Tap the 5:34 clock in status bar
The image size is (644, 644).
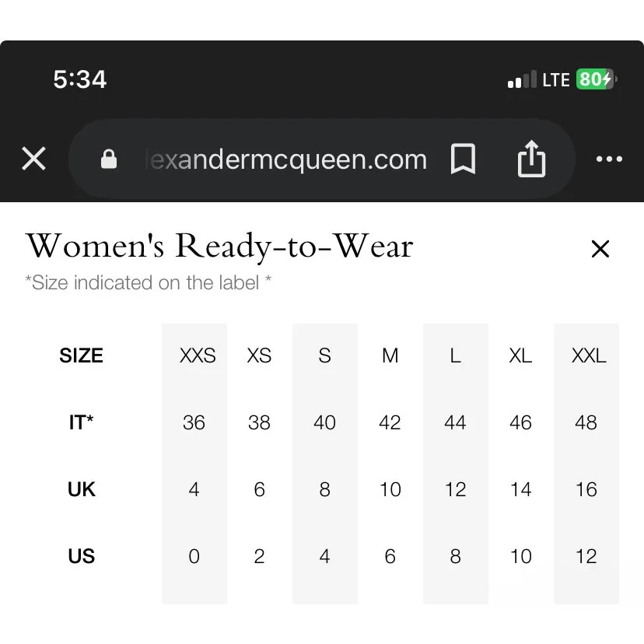pos(79,79)
